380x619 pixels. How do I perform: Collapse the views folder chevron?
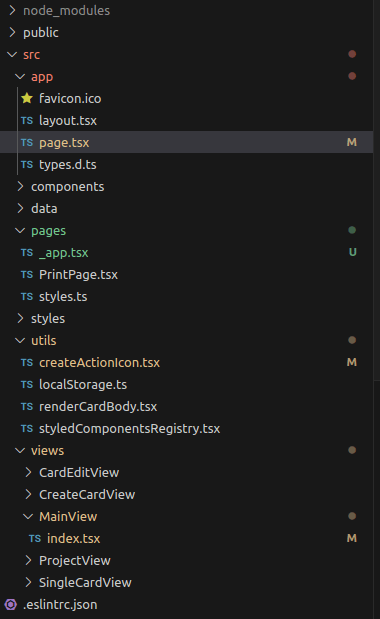pyautogui.click(x=20, y=450)
